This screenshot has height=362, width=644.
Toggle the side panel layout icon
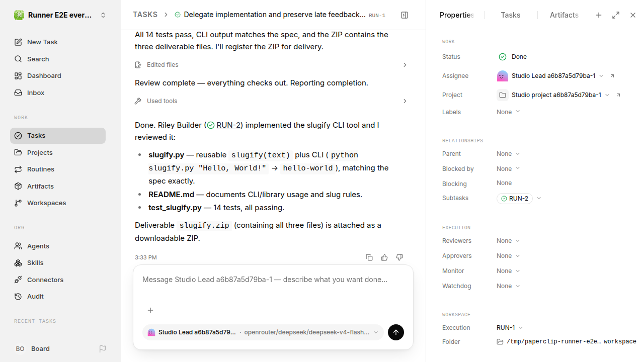(405, 15)
